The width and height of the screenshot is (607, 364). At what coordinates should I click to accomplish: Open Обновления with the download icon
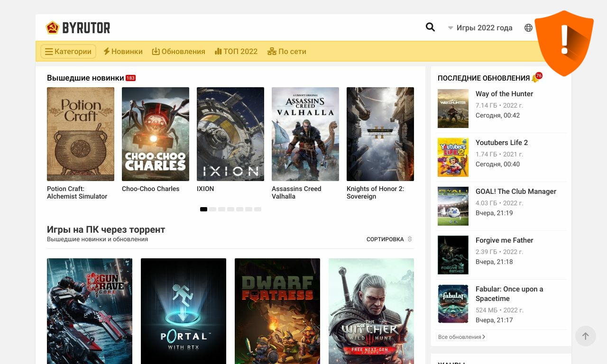(x=178, y=51)
